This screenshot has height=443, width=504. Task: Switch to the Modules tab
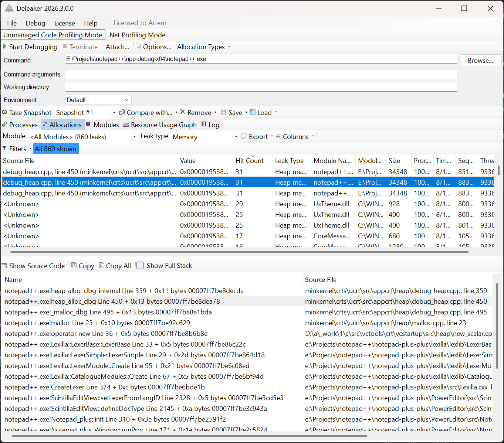point(102,125)
